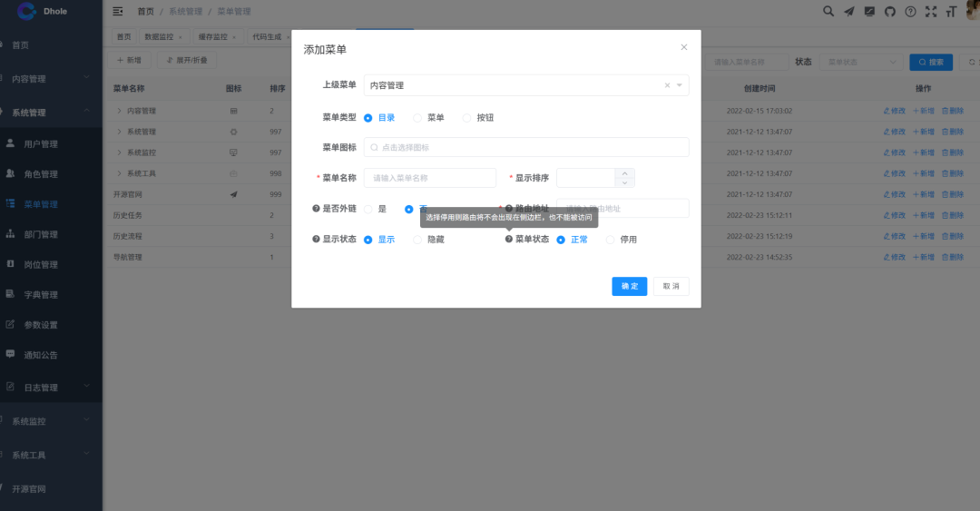Expand 日志管理 in sidebar
Image resolution: width=980 pixels, height=511 pixels.
(86, 386)
